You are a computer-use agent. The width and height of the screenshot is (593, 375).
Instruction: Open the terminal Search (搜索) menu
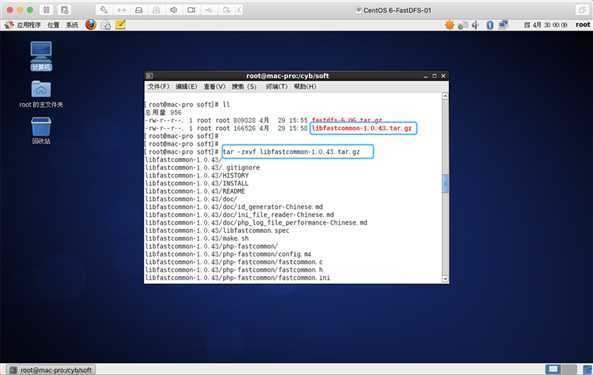[x=244, y=87]
